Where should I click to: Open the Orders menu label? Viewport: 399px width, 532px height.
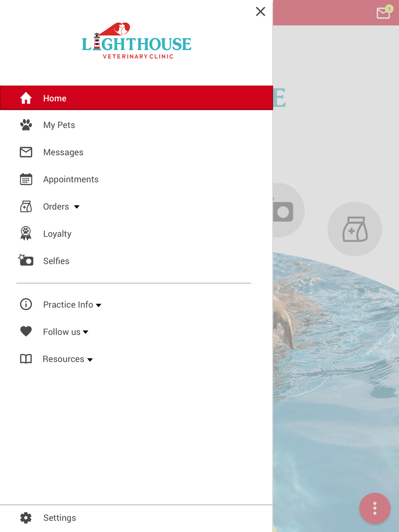[56, 207]
